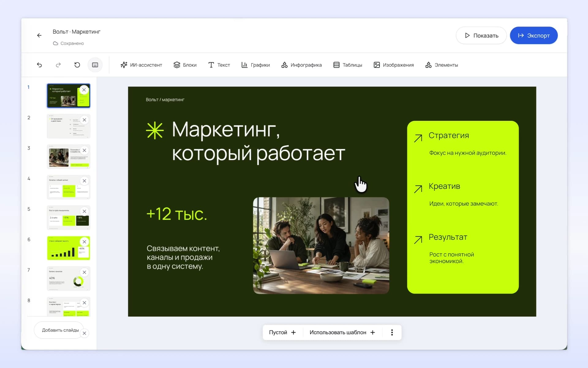Delete slide 4 with its X icon
The image size is (588, 368).
click(x=85, y=181)
